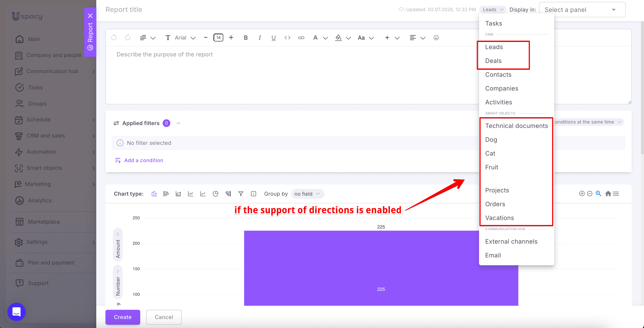Increase font size with plus button
Image resolution: width=644 pixels, height=328 pixels.
[x=231, y=38]
